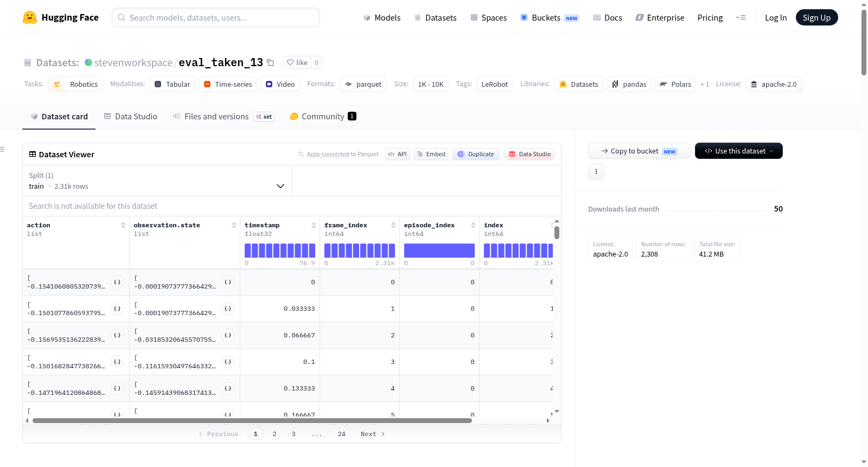The width and height of the screenshot is (868, 467).
Task: Click the table vertical scrollbar thumb
Action: (x=557, y=233)
